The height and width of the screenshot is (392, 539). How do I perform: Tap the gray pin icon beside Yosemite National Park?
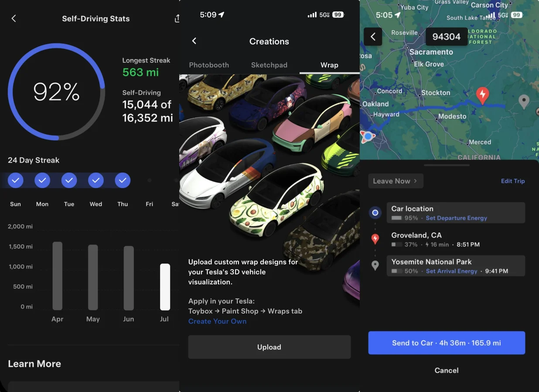[375, 266]
